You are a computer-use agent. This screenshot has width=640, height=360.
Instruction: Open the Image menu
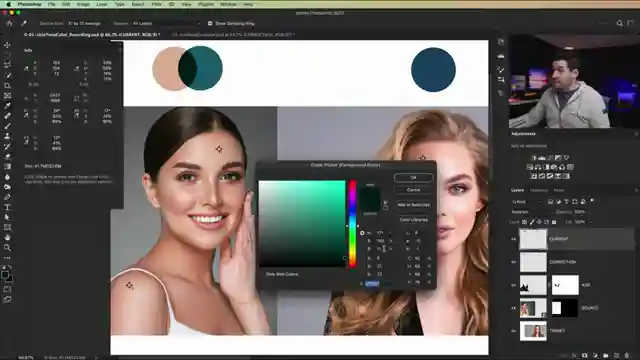tap(83, 4)
